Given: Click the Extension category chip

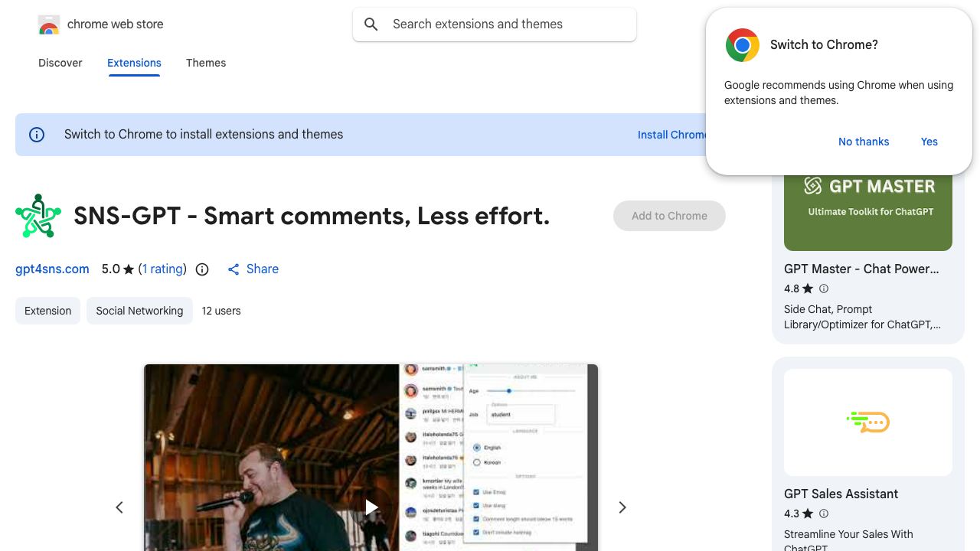Looking at the screenshot, I should click(x=47, y=311).
